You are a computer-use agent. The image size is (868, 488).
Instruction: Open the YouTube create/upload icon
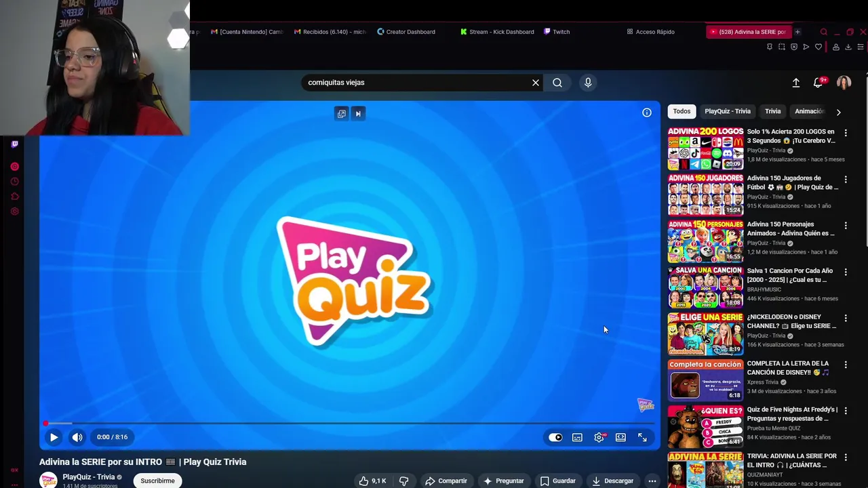(796, 83)
